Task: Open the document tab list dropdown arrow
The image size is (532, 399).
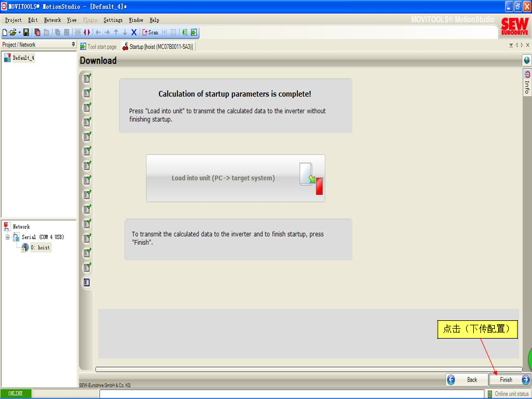Action: pos(511,45)
